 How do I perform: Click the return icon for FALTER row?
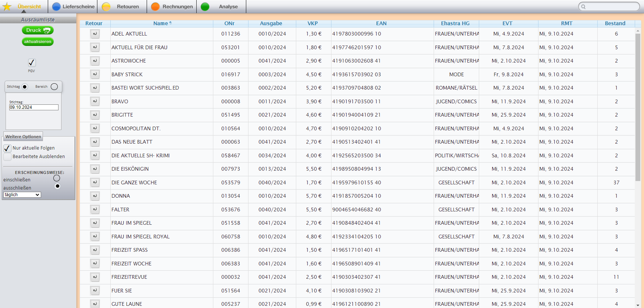95,210
